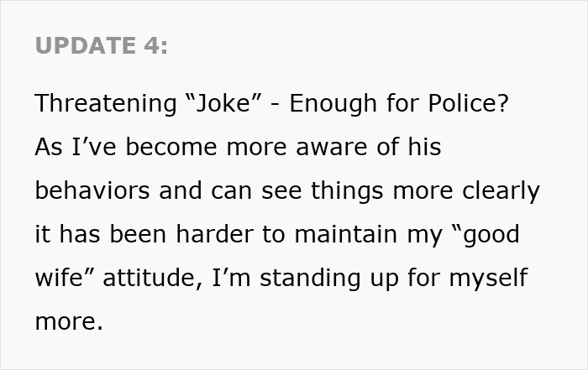Click the words of his
This screenshot has height=370, width=588.
(x=409, y=147)
